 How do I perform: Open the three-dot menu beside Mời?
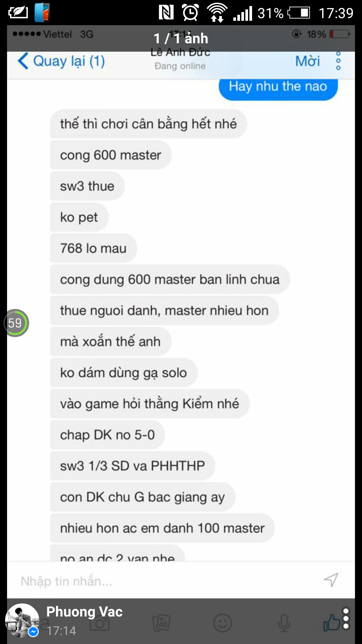338,61
